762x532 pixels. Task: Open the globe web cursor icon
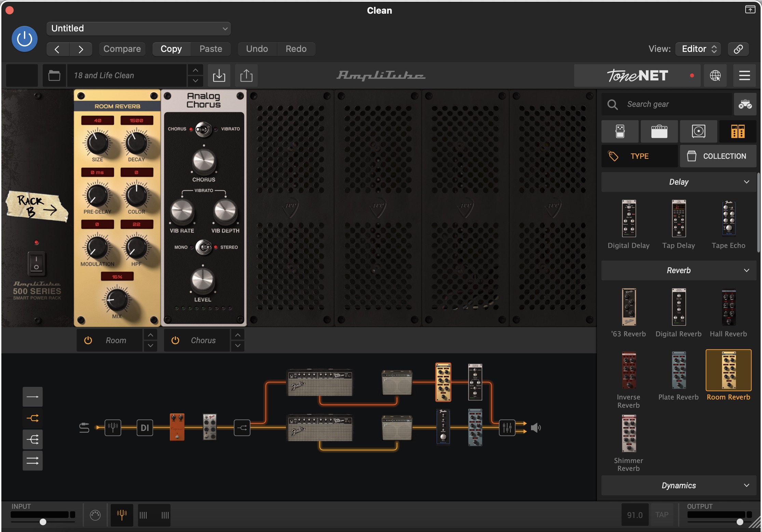(x=715, y=75)
